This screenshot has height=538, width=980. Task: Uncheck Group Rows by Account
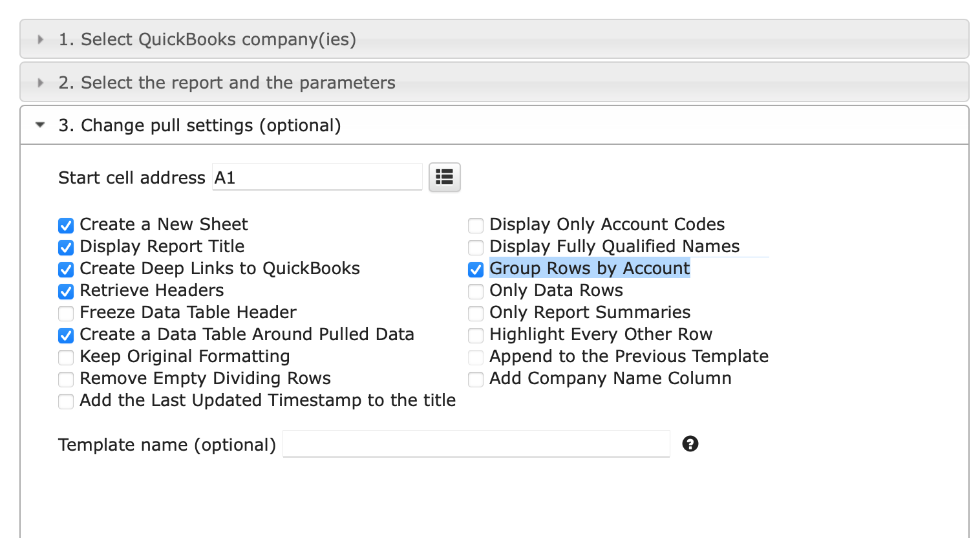click(476, 269)
